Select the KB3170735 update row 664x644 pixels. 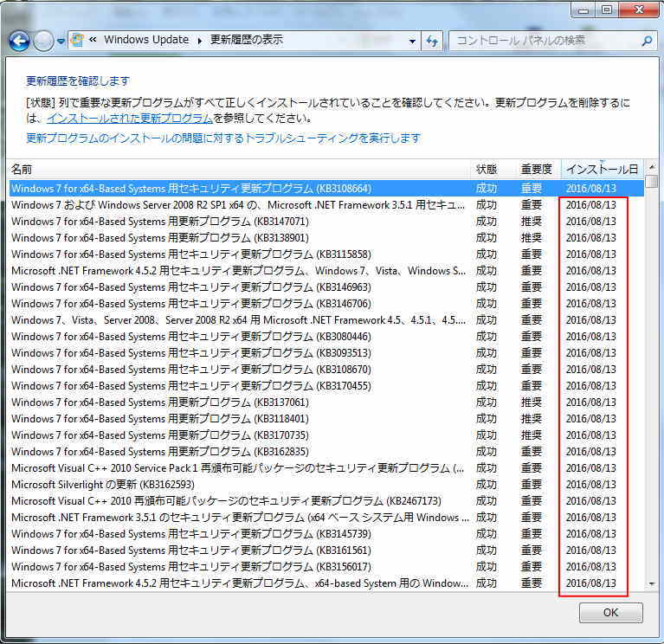(x=326, y=435)
